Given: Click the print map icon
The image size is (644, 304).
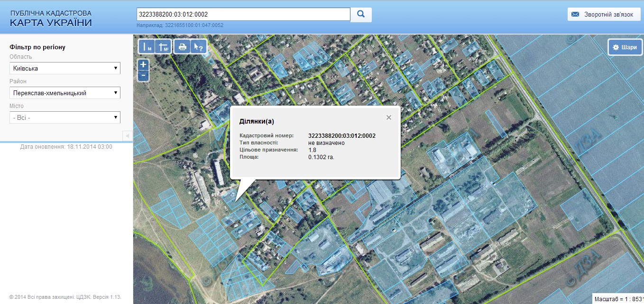Looking at the screenshot, I should coord(182,47).
